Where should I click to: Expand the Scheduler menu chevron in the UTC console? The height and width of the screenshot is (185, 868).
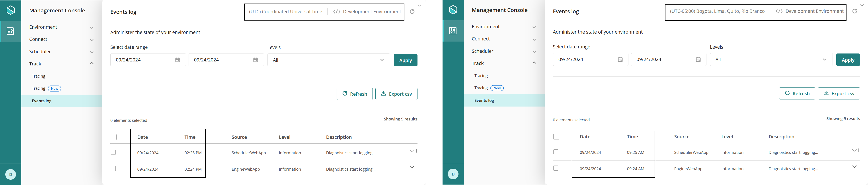click(x=92, y=52)
